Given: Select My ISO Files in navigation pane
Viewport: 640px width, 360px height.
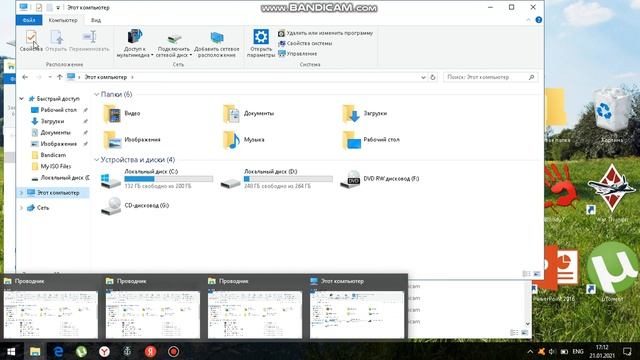Looking at the screenshot, I should pyautogui.click(x=56, y=167).
